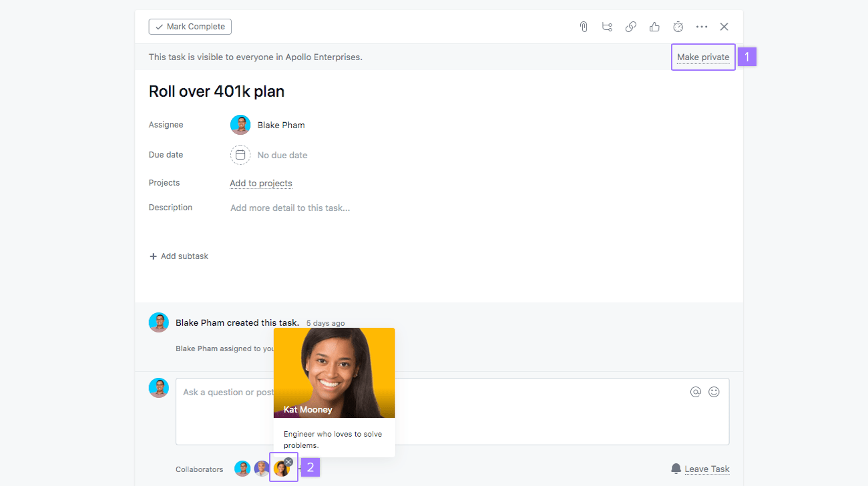Screen dimensions: 868x486
Task: Click 'Engineer who loves to solve problems' text
Action: tap(333, 439)
